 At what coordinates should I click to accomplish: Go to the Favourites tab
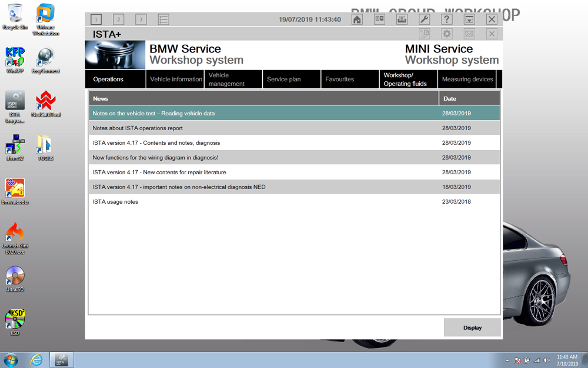(x=350, y=79)
